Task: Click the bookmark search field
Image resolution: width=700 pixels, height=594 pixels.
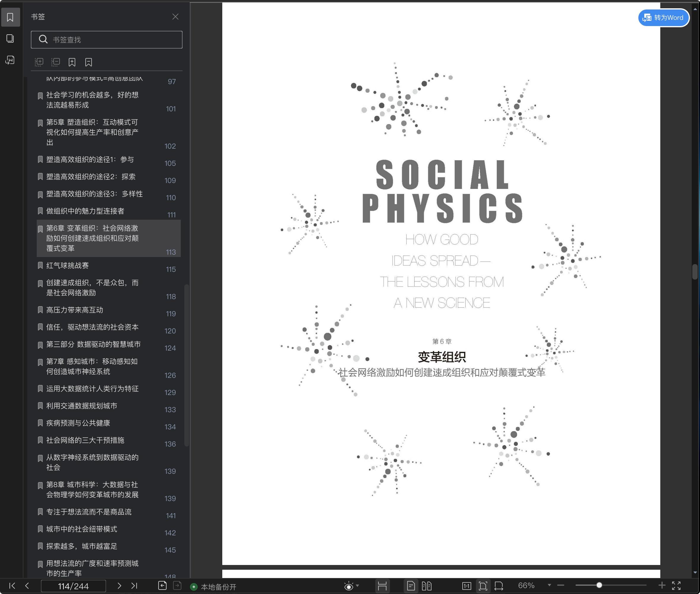Action: [106, 40]
